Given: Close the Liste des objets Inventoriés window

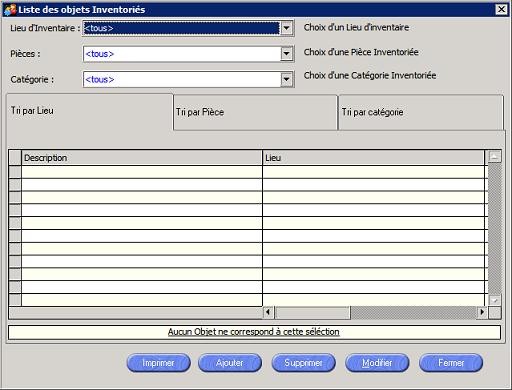Looking at the screenshot, I should [501, 9].
